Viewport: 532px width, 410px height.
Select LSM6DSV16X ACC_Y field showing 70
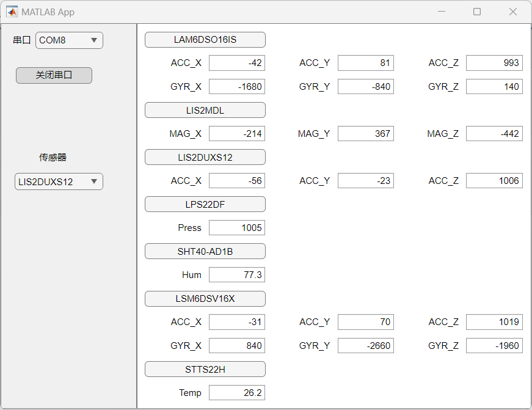pos(366,322)
